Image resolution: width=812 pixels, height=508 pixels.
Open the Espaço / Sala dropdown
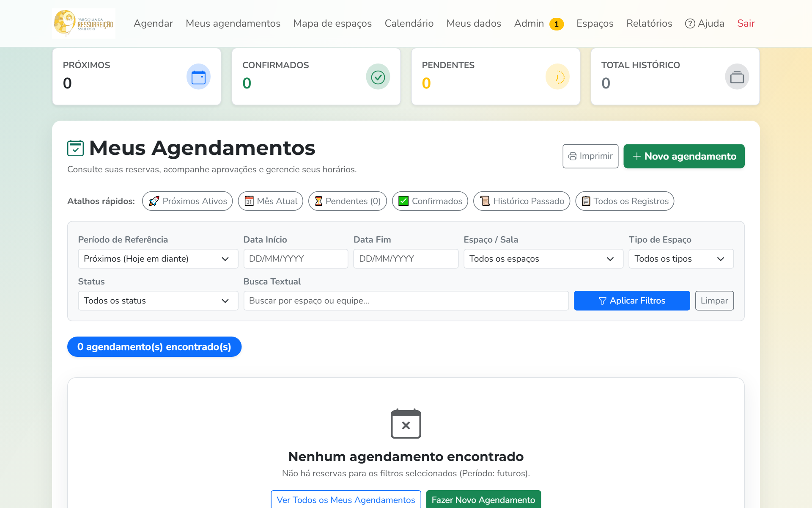tap(543, 259)
